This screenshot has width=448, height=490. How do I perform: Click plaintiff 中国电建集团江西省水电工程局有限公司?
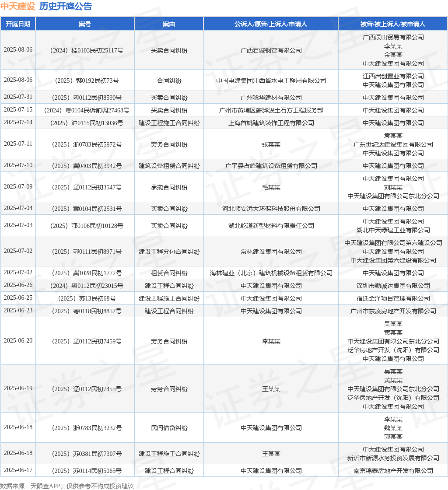[271, 80]
